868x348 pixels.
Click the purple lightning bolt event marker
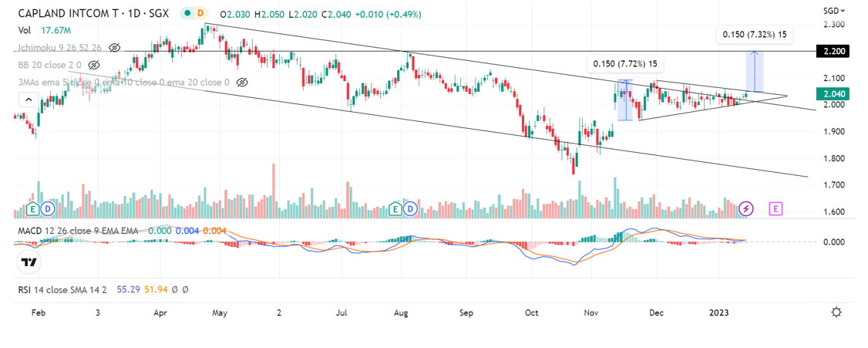(747, 209)
